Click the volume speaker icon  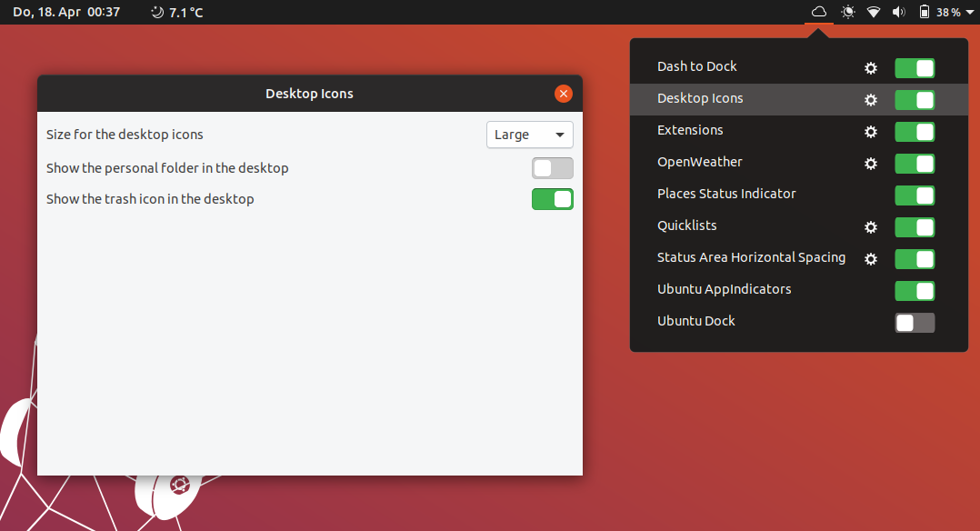(x=899, y=12)
